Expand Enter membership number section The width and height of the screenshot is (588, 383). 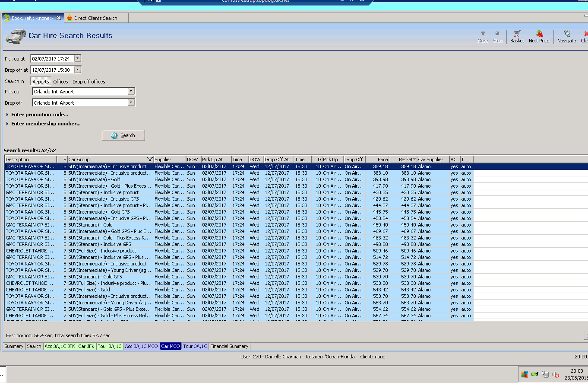coord(46,124)
